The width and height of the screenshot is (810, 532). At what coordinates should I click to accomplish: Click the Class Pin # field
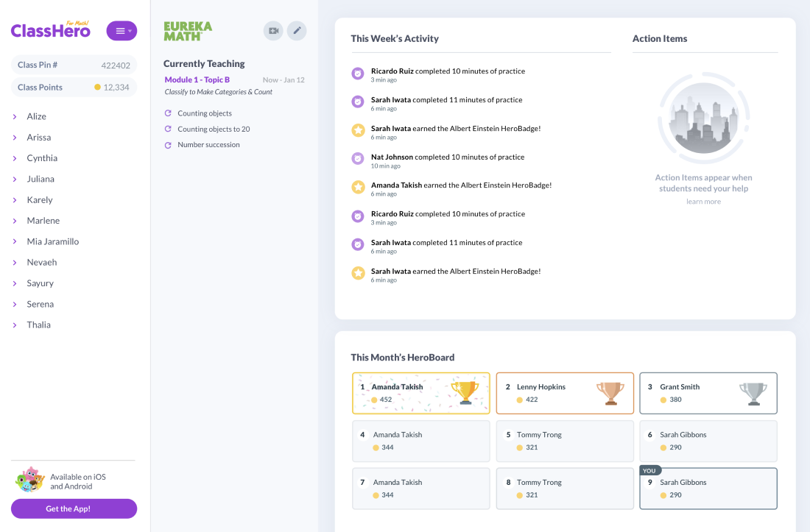pyautogui.click(x=74, y=65)
